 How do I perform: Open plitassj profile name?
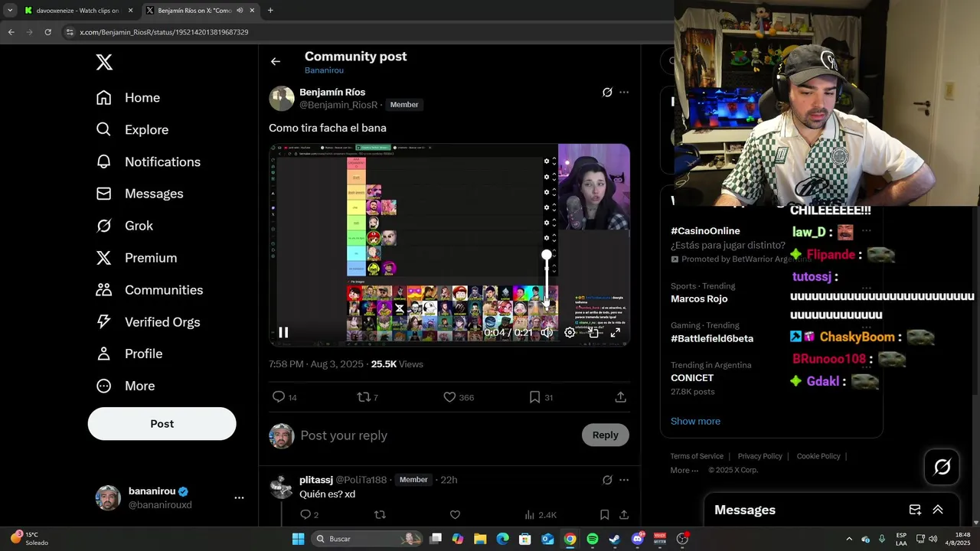click(x=315, y=480)
